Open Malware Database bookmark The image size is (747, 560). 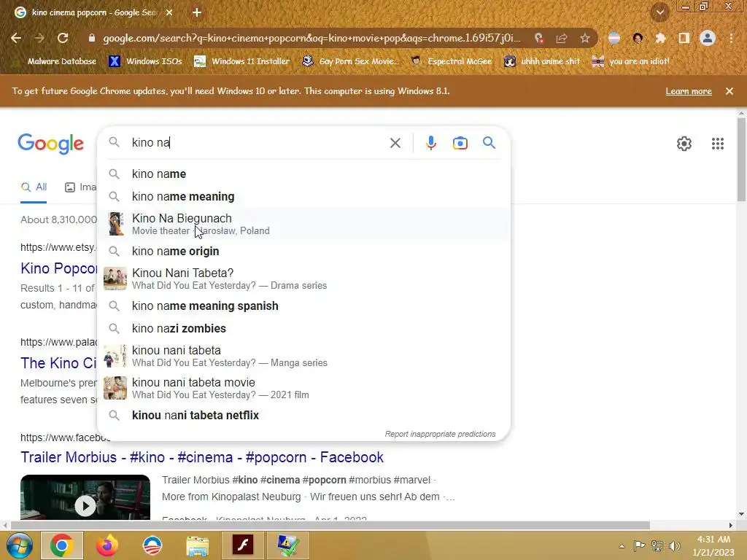55,61
